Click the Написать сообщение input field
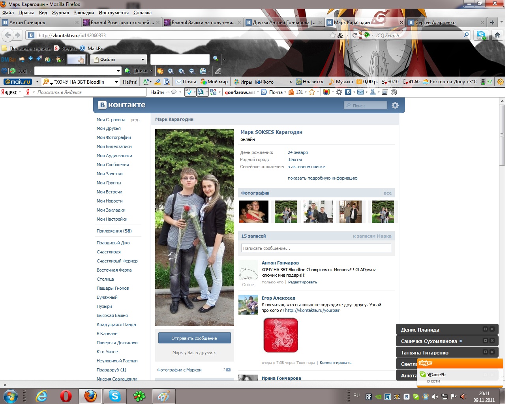Viewport: 529px width, 420px height. pos(316,248)
